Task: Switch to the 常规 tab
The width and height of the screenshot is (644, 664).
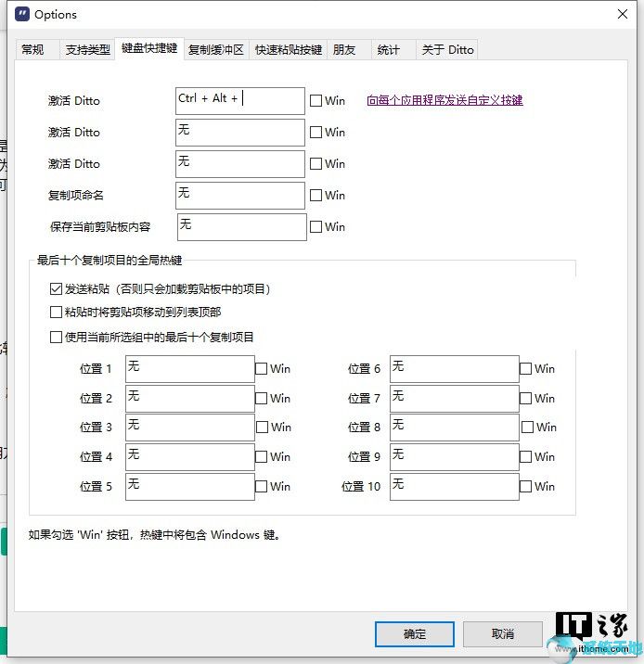Action: pos(37,50)
